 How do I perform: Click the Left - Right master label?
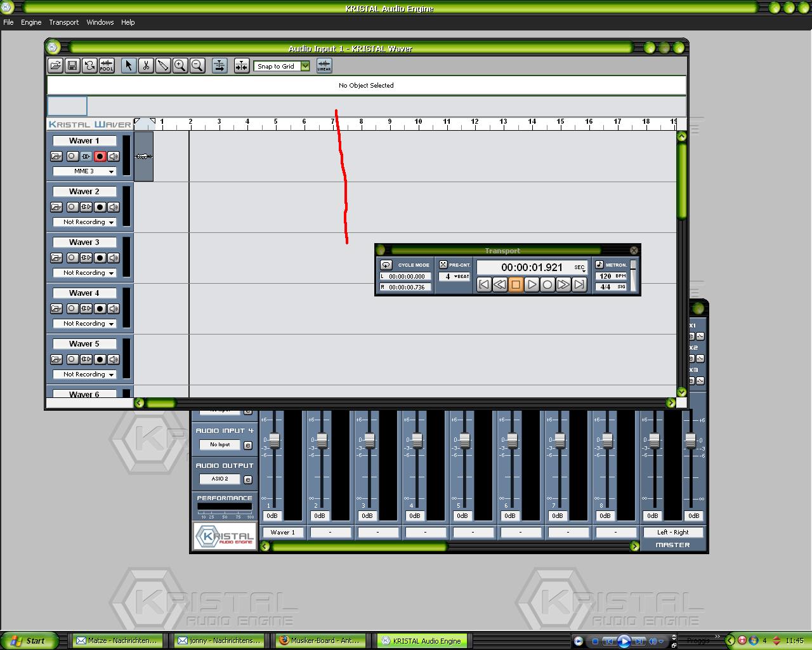click(672, 533)
